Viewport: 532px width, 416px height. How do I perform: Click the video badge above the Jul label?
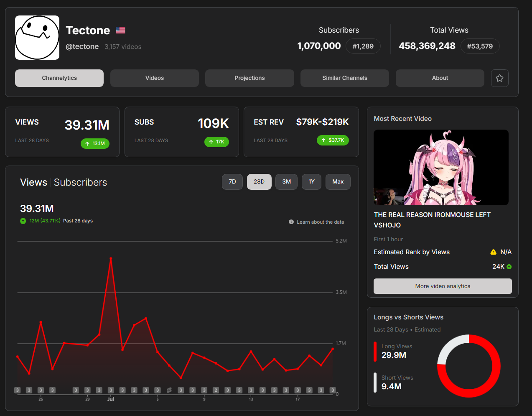111,390
